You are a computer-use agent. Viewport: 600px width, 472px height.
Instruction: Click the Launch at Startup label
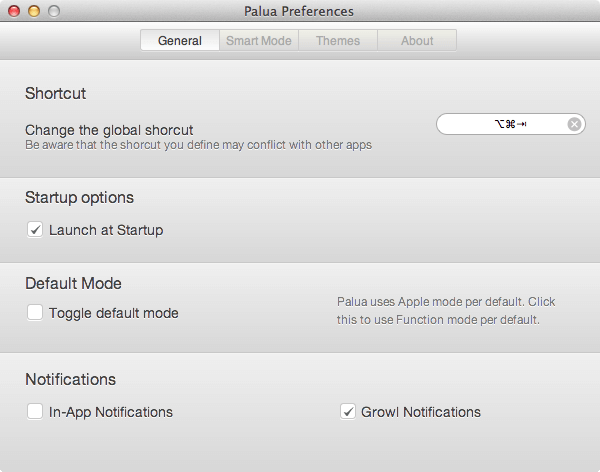pyautogui.click(x=106, y=230)
